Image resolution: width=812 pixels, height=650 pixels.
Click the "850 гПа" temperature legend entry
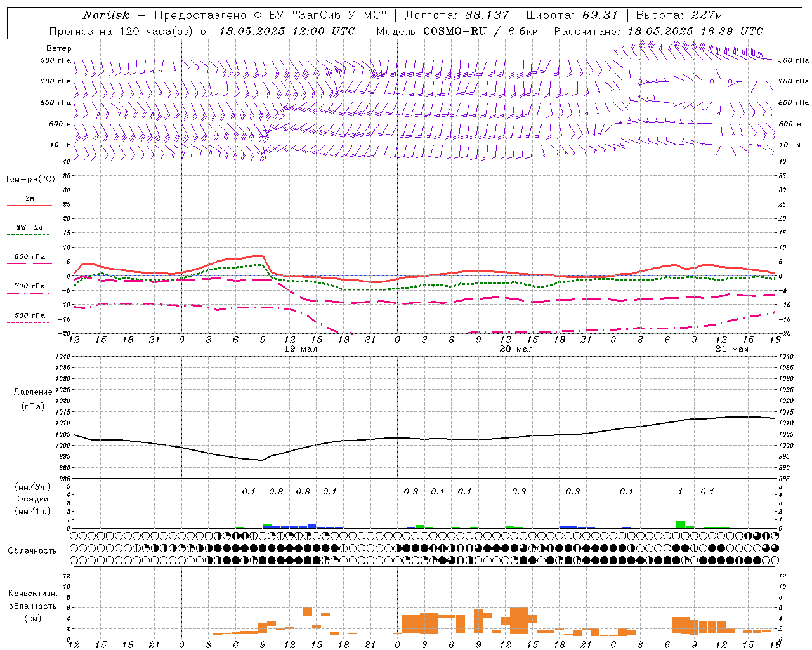(x=30, y=257)
